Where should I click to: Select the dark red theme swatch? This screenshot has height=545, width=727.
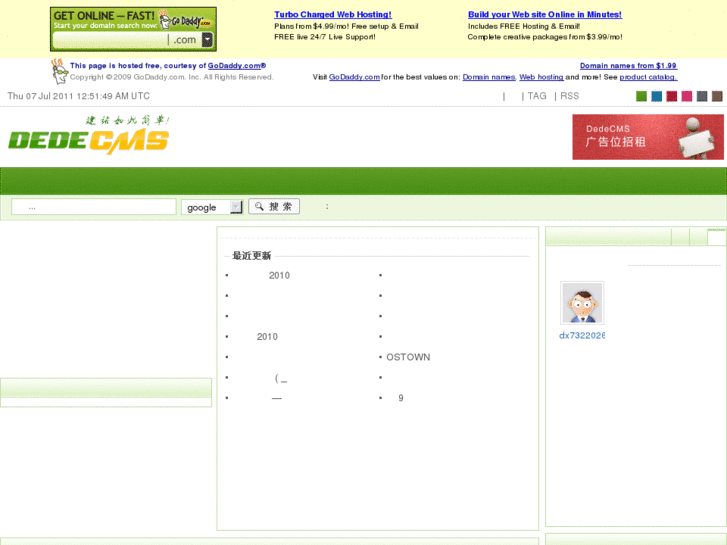pyautogui.click(x=672, y=96)
